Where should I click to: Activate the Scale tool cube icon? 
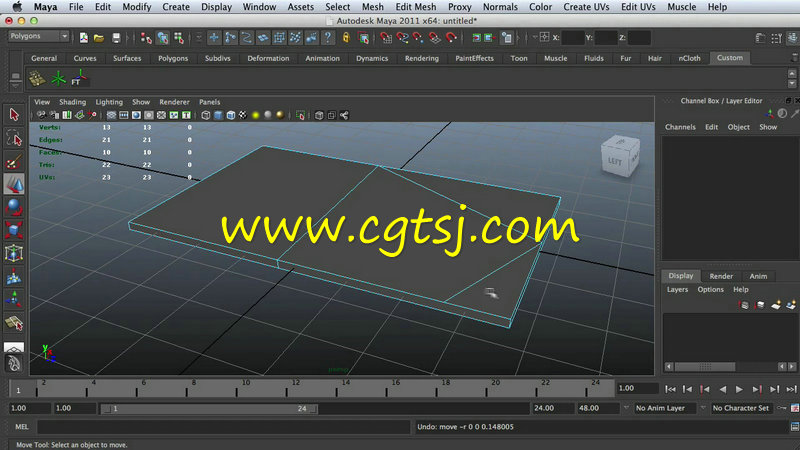[x=14, y=230]
